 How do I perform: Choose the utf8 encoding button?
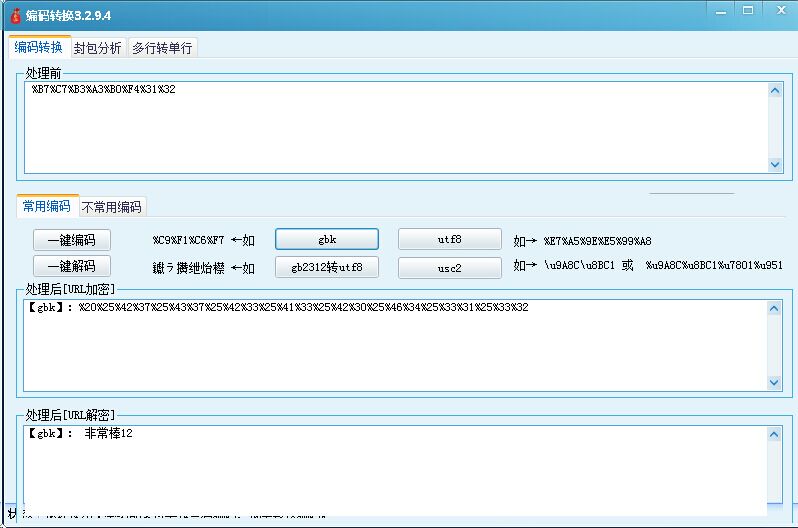point(449,240)
